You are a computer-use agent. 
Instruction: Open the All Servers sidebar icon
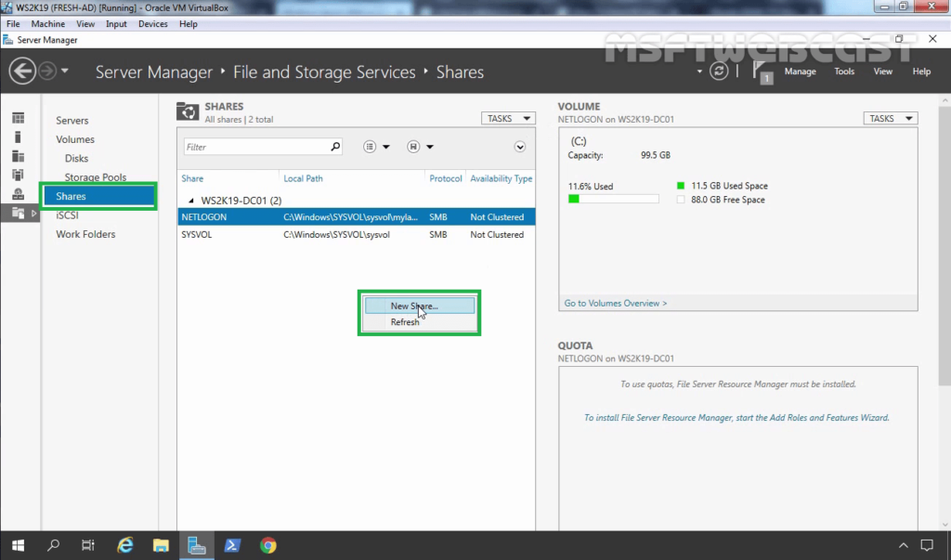pos(19,156)
